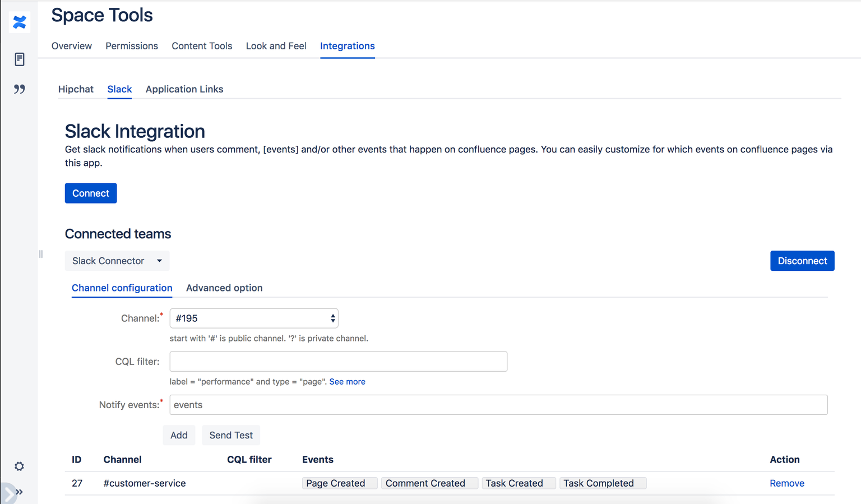Click the CQL filter column header
861x504 pixels.
pos(249,460)
